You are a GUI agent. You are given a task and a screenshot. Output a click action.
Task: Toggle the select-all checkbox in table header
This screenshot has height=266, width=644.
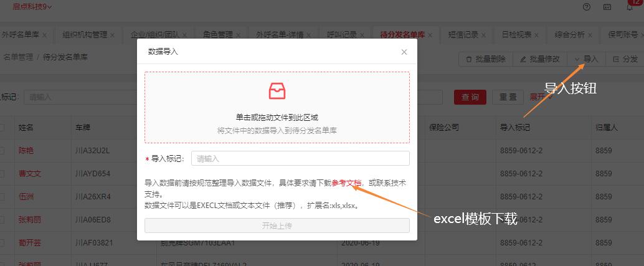(2, 128)
